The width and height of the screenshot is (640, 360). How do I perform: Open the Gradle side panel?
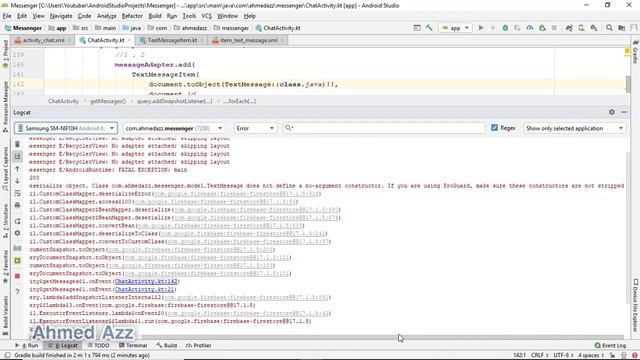(x=635, y=52)
